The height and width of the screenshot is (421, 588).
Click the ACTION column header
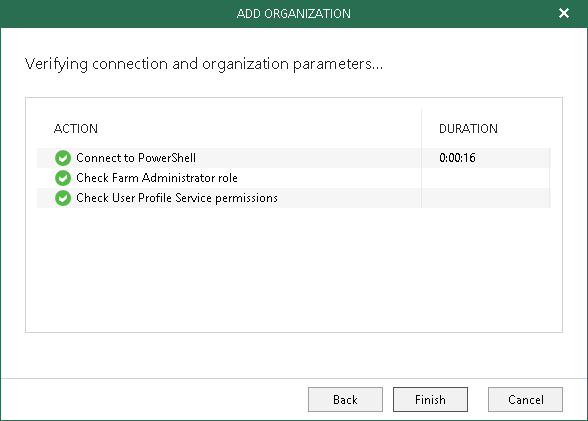coord(76,129)
